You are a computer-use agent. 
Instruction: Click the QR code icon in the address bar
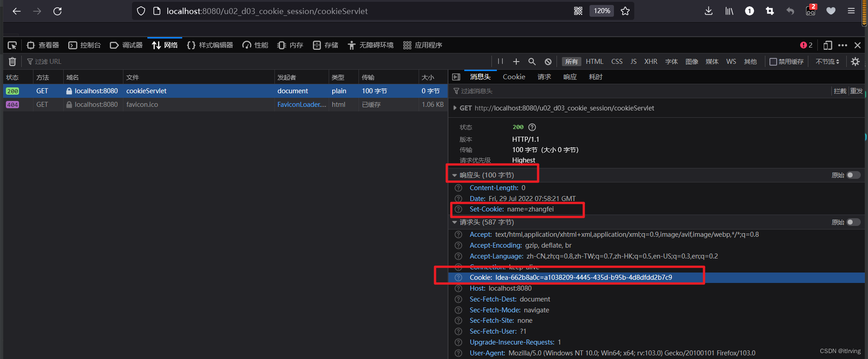pos(578,11)
